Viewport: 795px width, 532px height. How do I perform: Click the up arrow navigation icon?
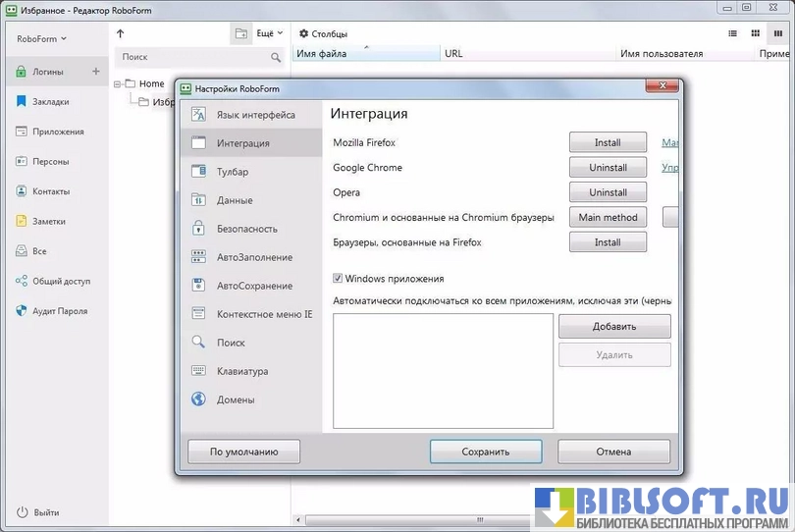tap(121, 33)
